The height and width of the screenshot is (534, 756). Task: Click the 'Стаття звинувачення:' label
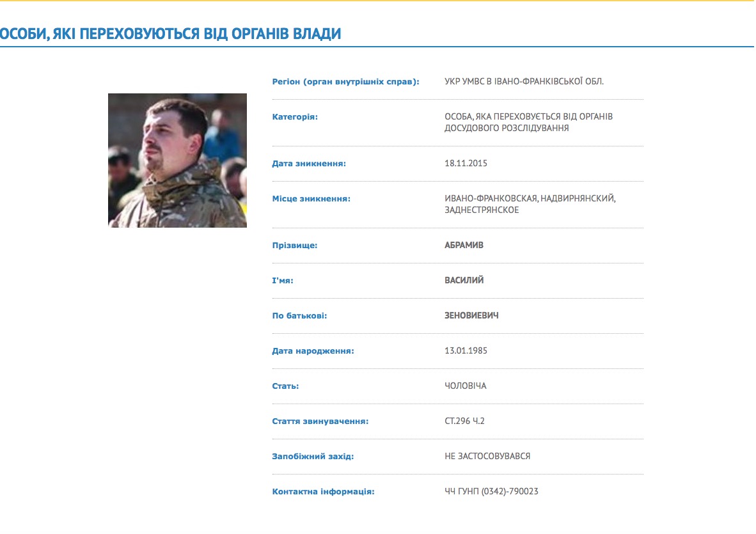click(320, 421)
